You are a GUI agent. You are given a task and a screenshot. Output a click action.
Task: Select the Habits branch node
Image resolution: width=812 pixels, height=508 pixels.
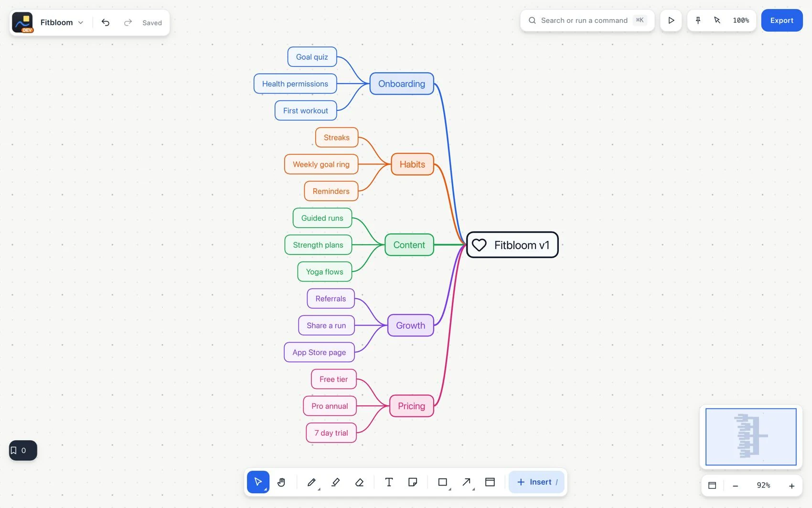tap(412, 164)
